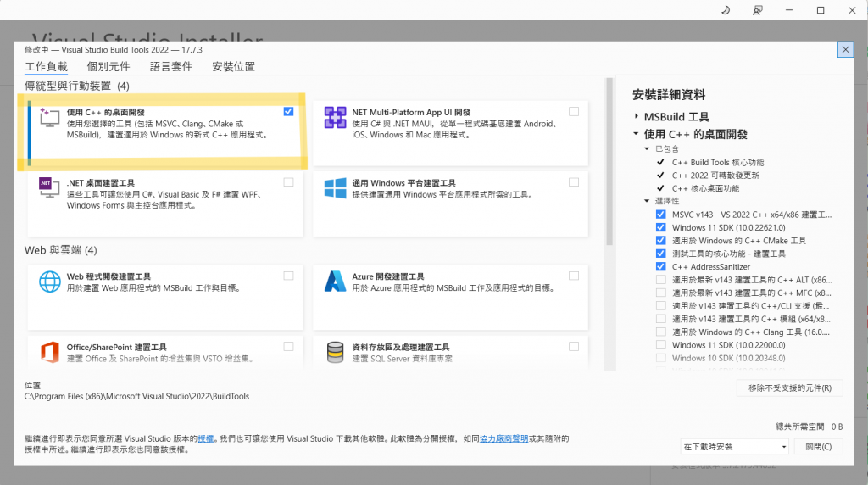Switch to the 語言套件 tab
The width and height of the screenshot is (868, 485).
(171, 66)
